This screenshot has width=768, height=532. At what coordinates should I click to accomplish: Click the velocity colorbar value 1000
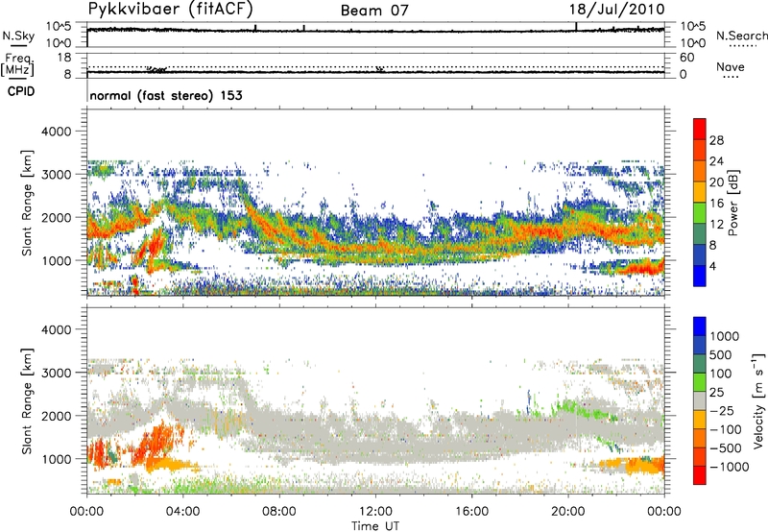point(725,336)
